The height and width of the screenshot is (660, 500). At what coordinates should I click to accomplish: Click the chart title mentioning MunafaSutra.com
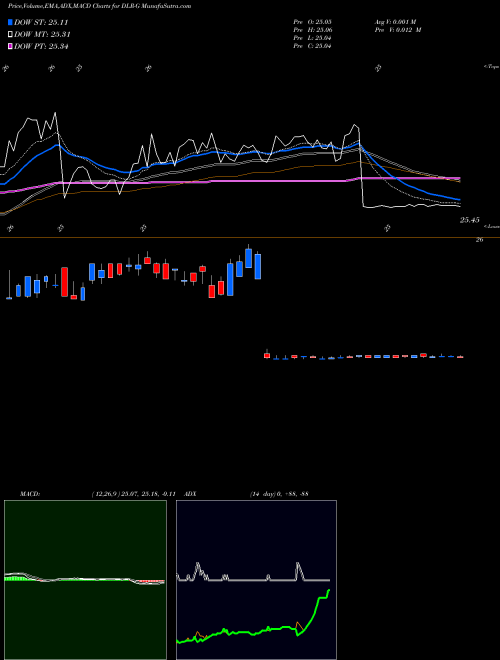pos(99,6)
